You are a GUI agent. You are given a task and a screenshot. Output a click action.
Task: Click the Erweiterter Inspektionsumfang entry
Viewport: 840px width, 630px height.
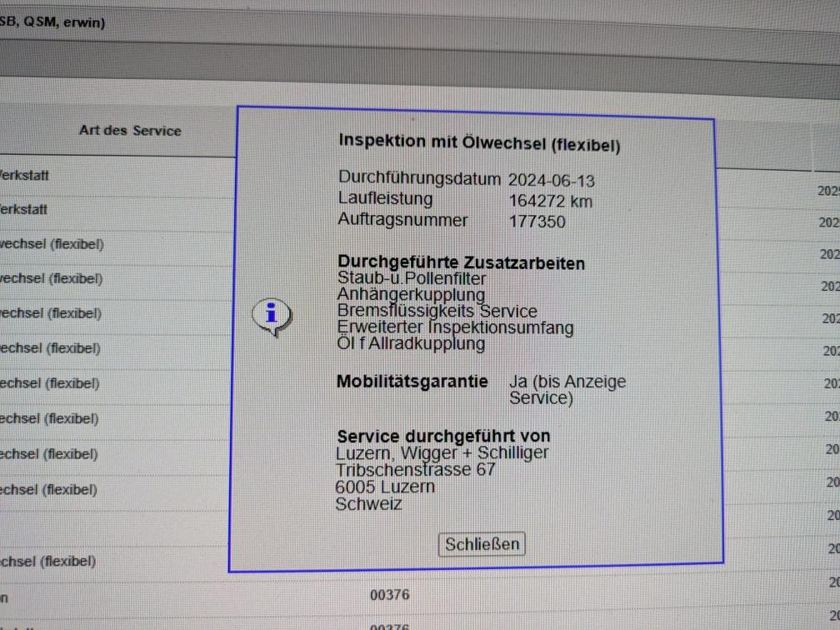[x=455, y=327]
